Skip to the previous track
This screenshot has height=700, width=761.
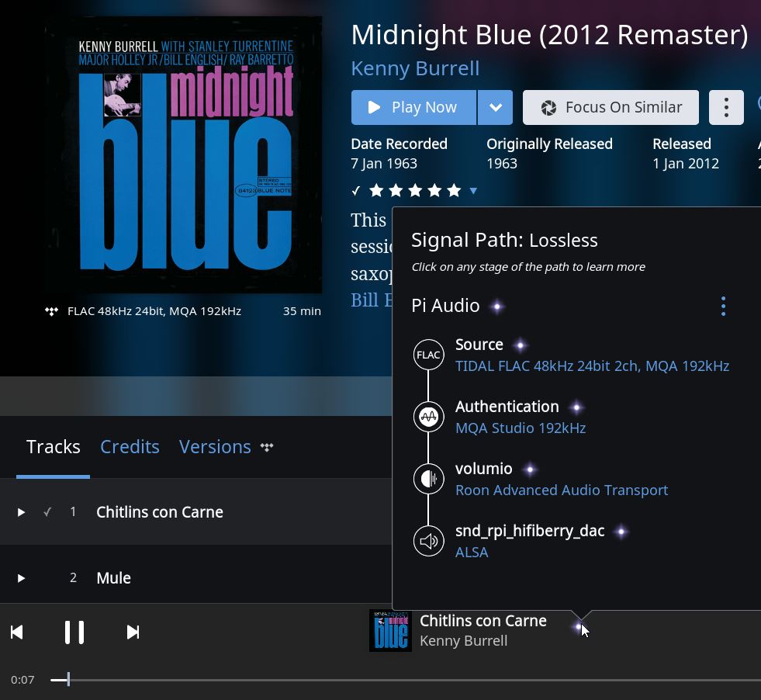tap(17, 632)
